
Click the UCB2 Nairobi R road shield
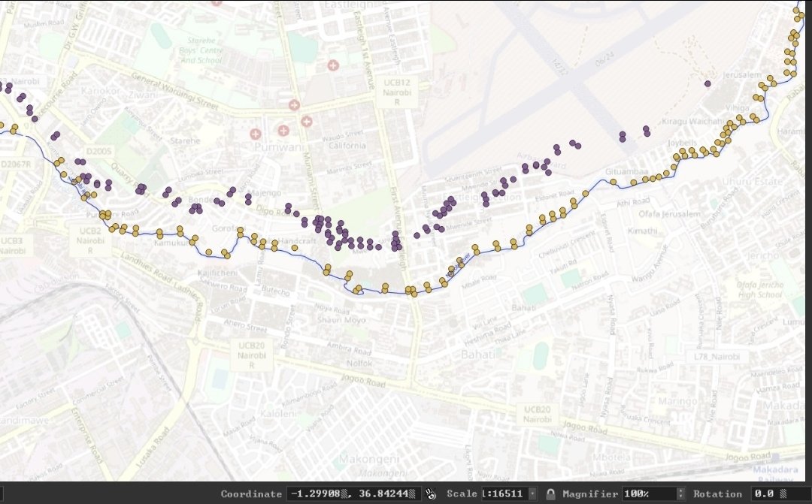[x=91, y=240]
